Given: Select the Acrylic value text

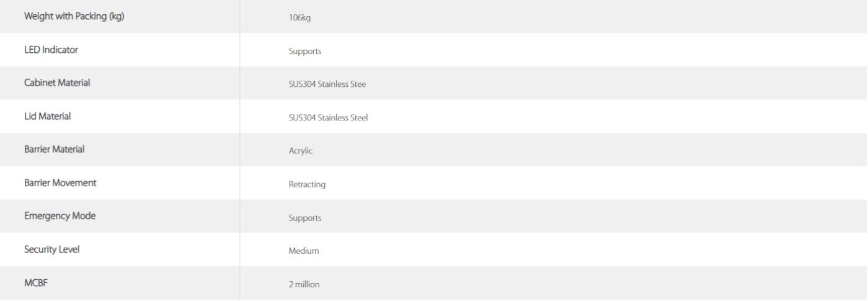Looking at the screenshot, I should 301,152.
